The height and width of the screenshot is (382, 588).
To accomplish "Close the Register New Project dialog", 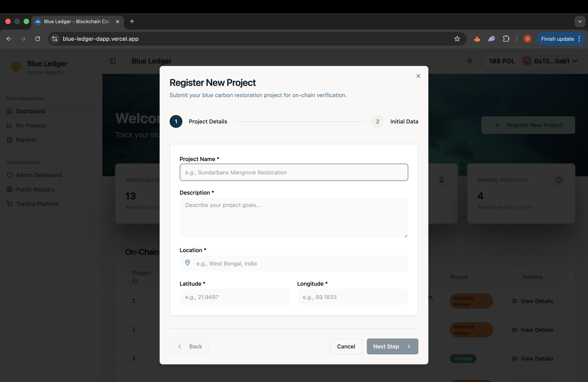I will pyautogui.click(x=418, y=76).
